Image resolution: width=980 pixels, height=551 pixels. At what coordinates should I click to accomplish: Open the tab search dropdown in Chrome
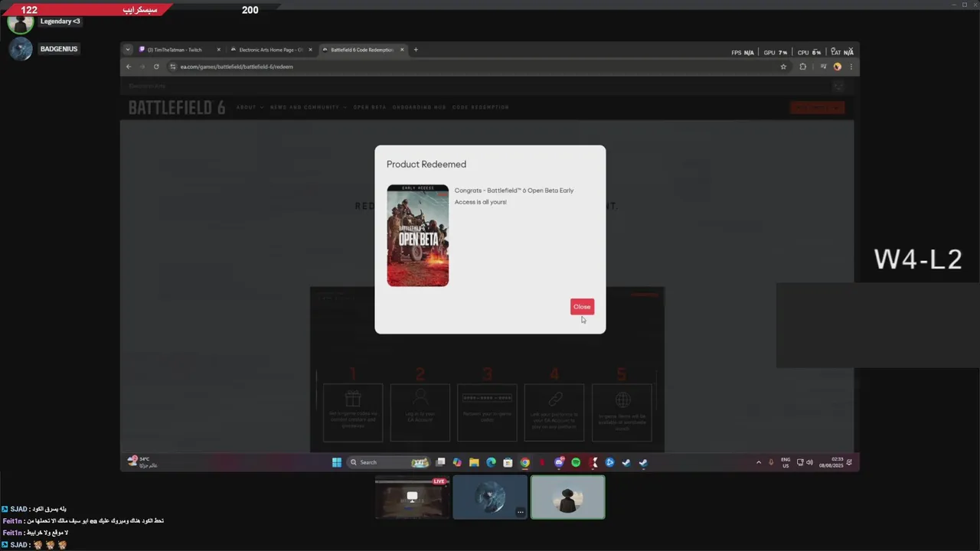tap(128, 50)
